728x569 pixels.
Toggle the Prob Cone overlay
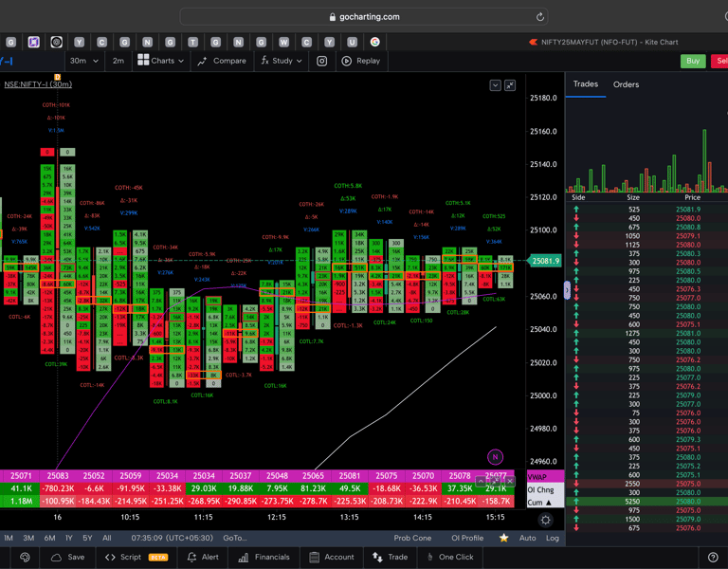pyautogui.click(x=412, y=538)
